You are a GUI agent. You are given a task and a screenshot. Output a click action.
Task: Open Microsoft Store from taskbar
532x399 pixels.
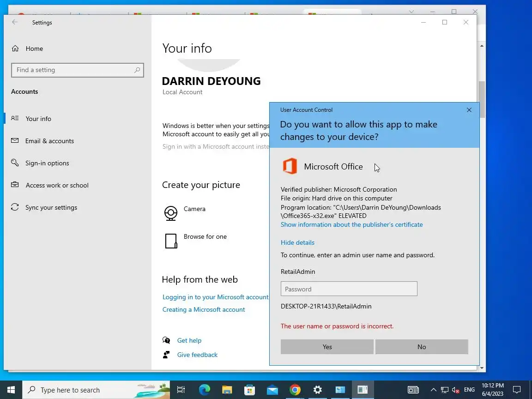[x=249, y=390]
